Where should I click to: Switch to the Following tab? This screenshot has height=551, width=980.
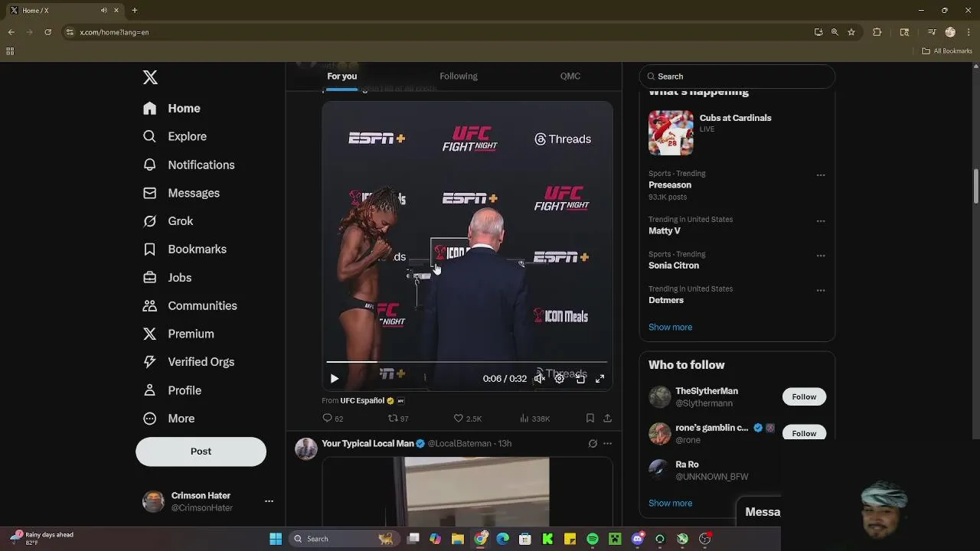[458, 77]
